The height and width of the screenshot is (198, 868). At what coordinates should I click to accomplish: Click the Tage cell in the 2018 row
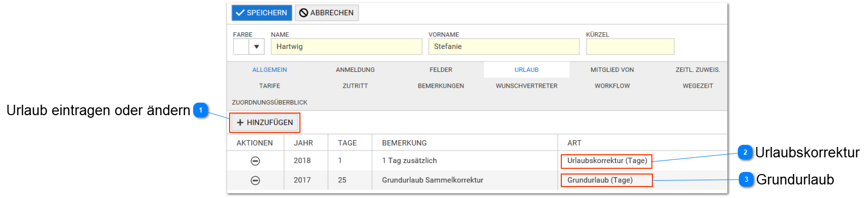340,160
